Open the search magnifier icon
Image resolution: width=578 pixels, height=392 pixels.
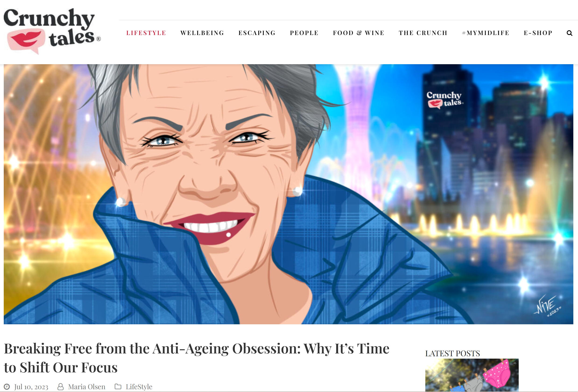[569, 33]
